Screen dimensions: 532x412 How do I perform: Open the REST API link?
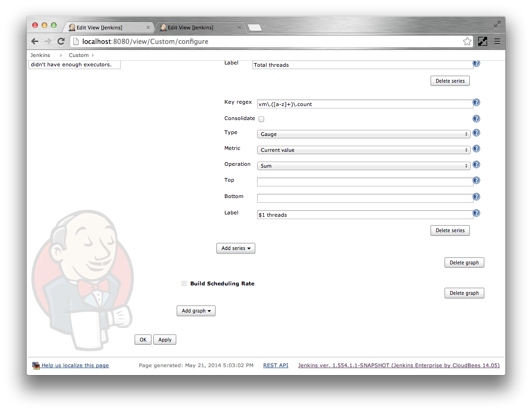275,365
